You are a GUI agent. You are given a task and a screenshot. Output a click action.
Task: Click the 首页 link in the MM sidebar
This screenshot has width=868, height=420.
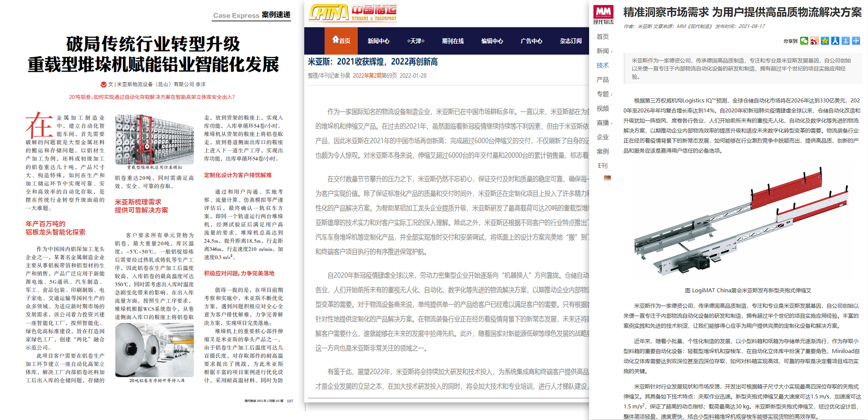(x=603, y=37)
